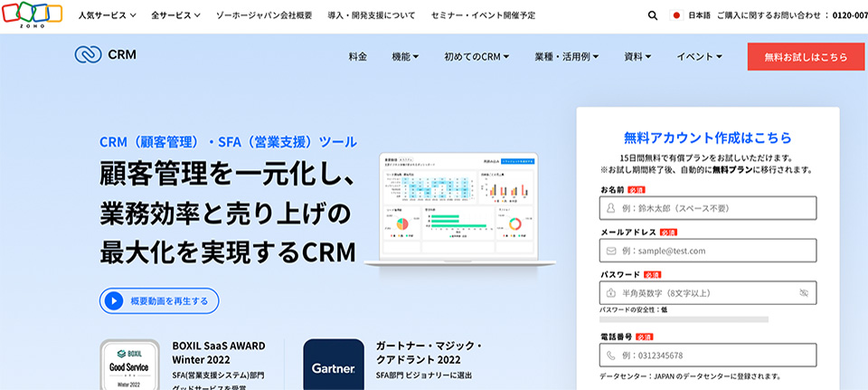Expand 全サービス dropdown
Viewport: 868px width, 390px height.
pos(175,15)
